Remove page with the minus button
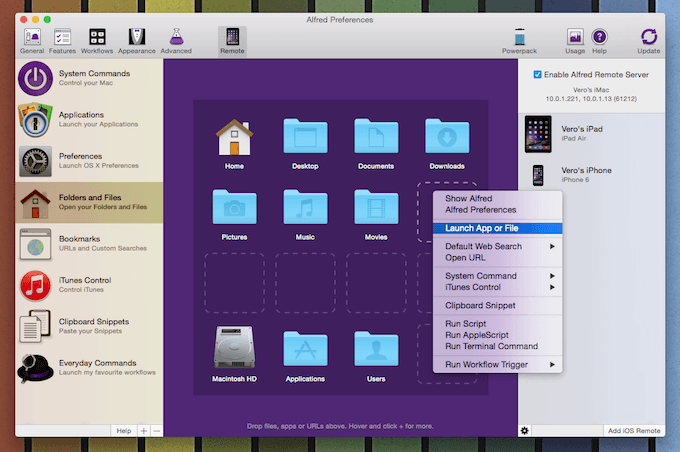This screenshot has width=680, height=452. tap(157, 431)
